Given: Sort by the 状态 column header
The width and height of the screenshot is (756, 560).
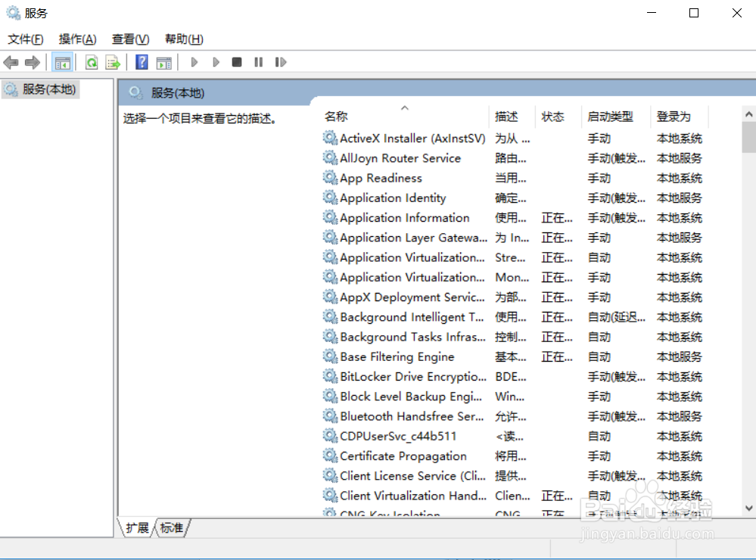Looking at the screenshot, I should (x=558, y=117).
